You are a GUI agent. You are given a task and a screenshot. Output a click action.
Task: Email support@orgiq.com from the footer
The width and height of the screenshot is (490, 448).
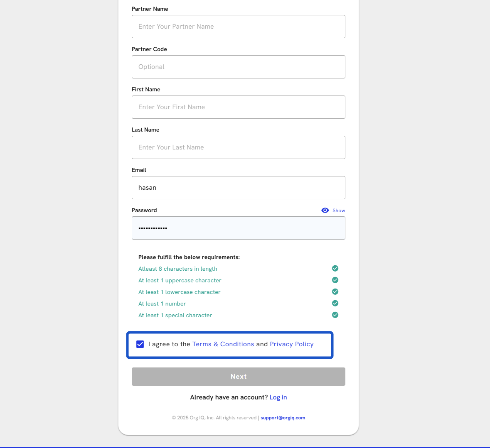[x=283, y=418]
